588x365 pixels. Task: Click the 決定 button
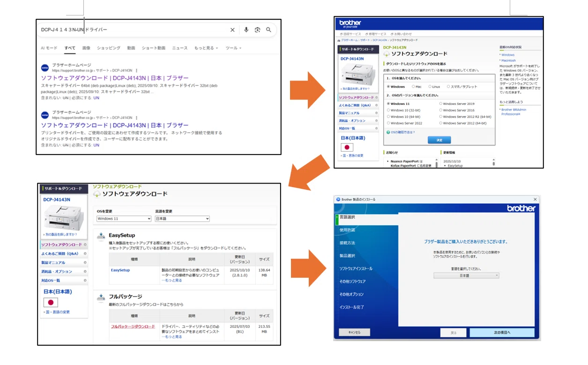point(439,140)
